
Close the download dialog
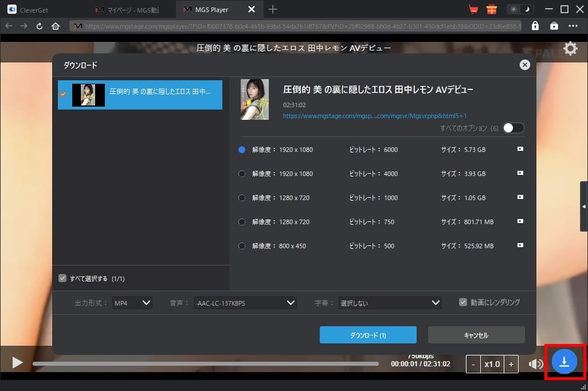pos(524,65)
